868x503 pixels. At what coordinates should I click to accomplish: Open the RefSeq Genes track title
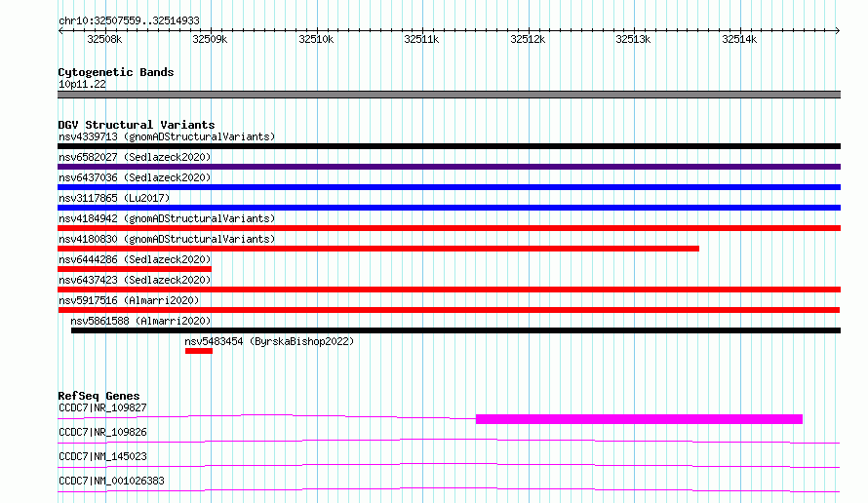click(99, 396)
